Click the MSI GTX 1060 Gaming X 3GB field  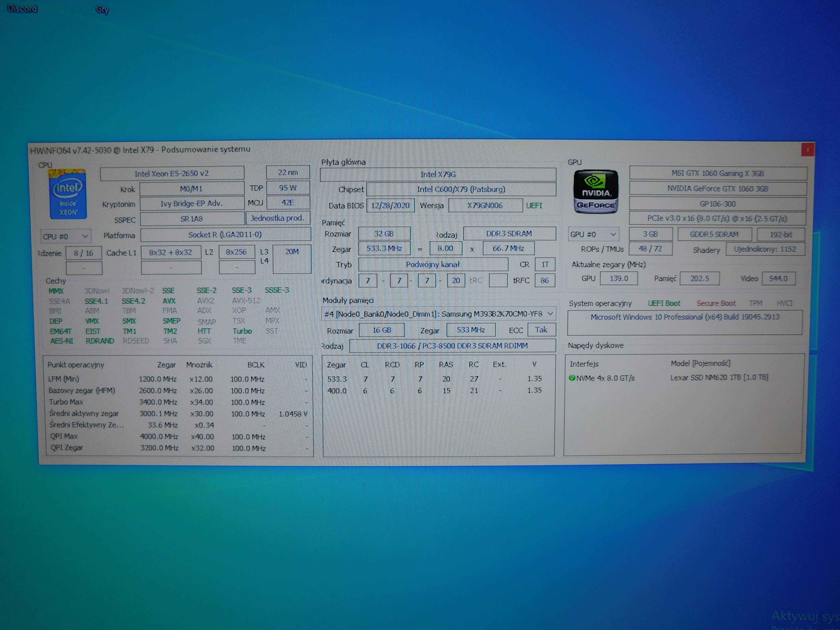(718, 173)
